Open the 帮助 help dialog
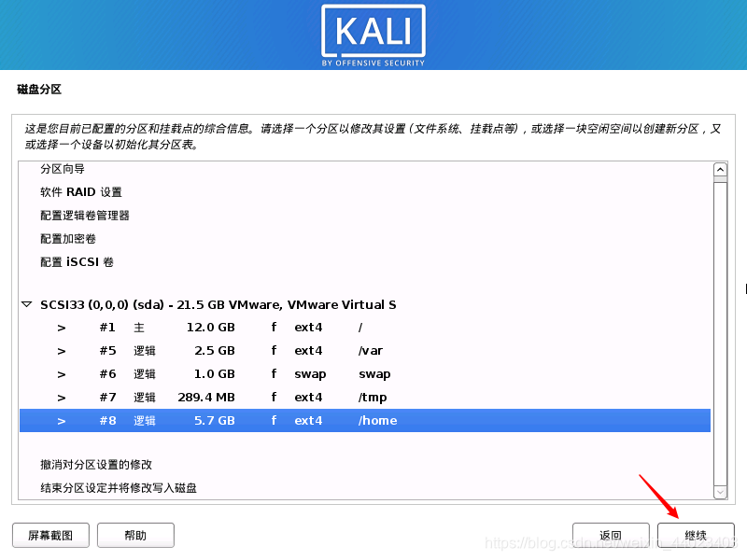Screen dimensions: 747x560 [x=135, y=535]
